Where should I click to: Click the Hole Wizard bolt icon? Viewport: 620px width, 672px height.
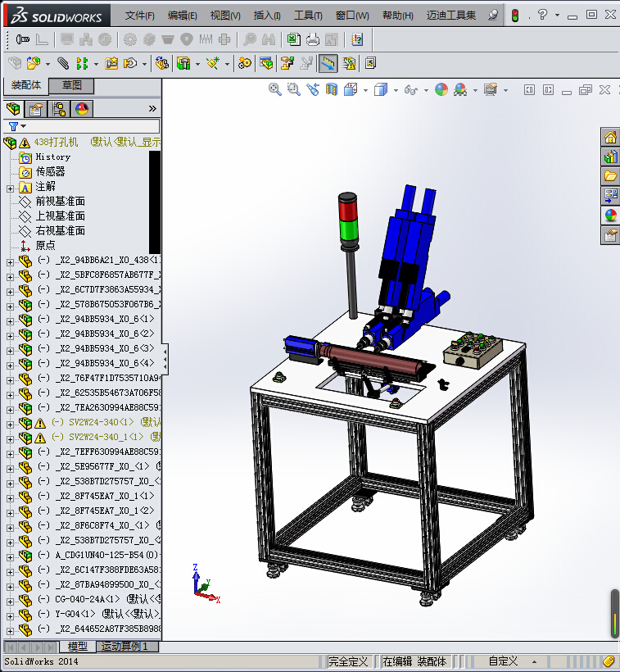[23, 40]
